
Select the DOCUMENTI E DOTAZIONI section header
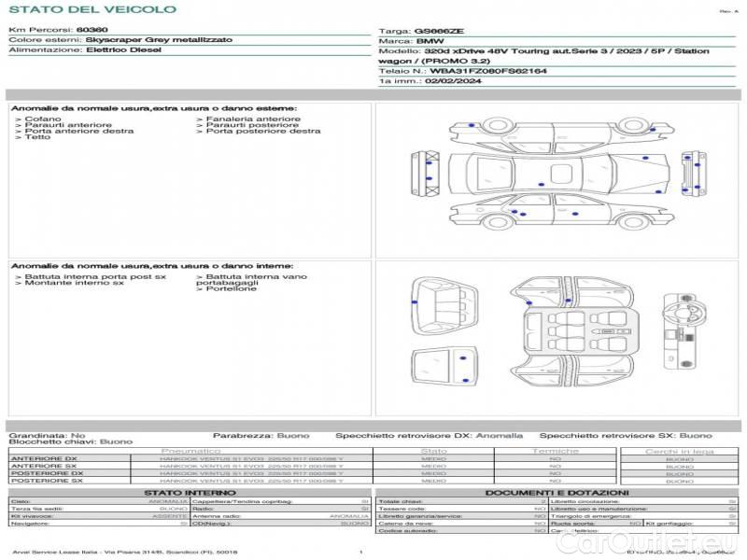click(557, 493)
